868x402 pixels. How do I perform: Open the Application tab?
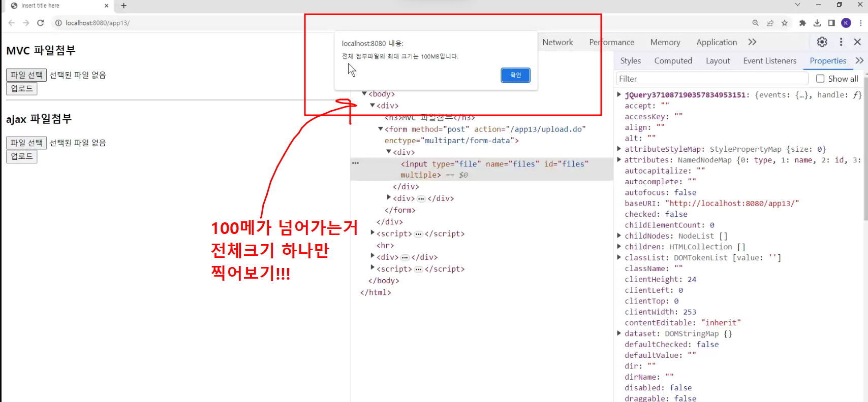(x=717, y=42)
